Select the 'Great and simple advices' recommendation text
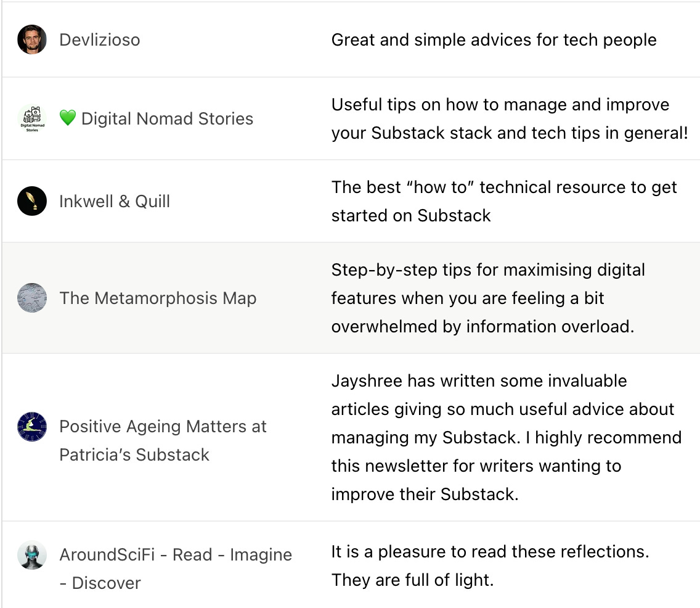This screenshot has height=608, width=700. pos(494,39)
